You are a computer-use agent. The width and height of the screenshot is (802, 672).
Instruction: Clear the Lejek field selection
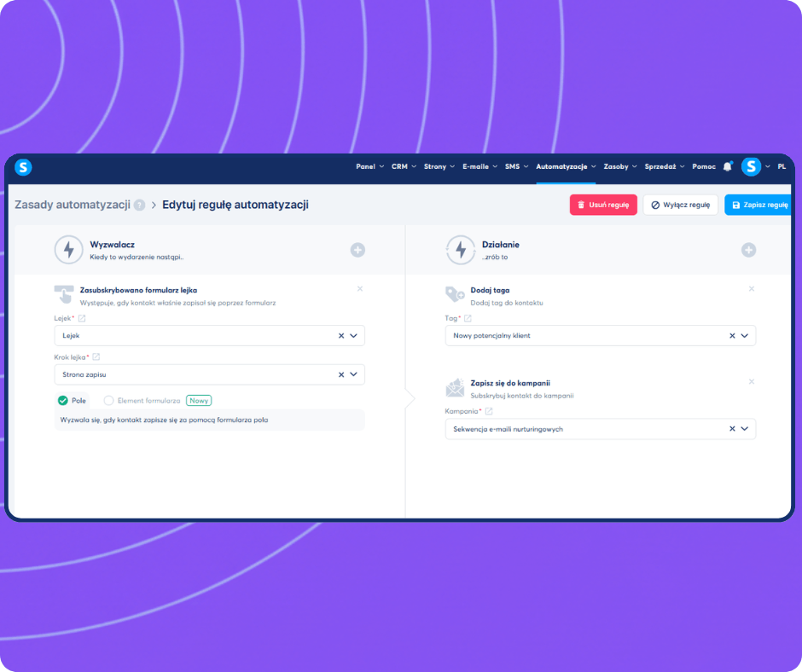coord(341,335)
